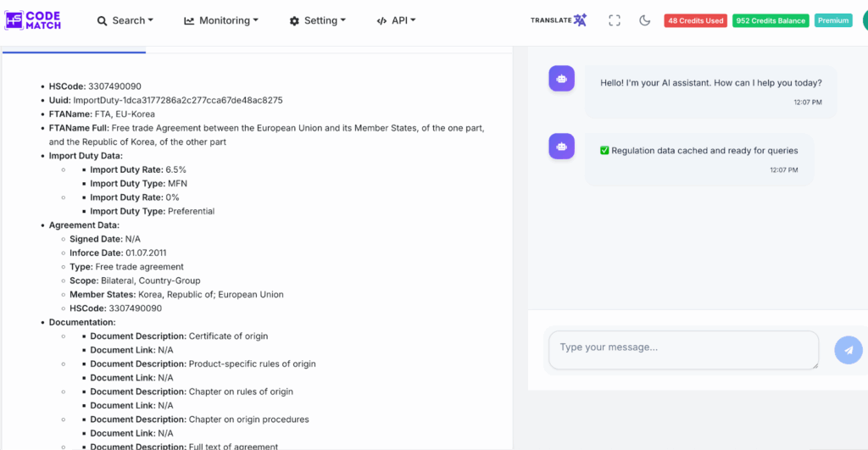Screen dimensions: 868x450
Task: Click the code brackets icon beside API
Action: pos(381,21)
